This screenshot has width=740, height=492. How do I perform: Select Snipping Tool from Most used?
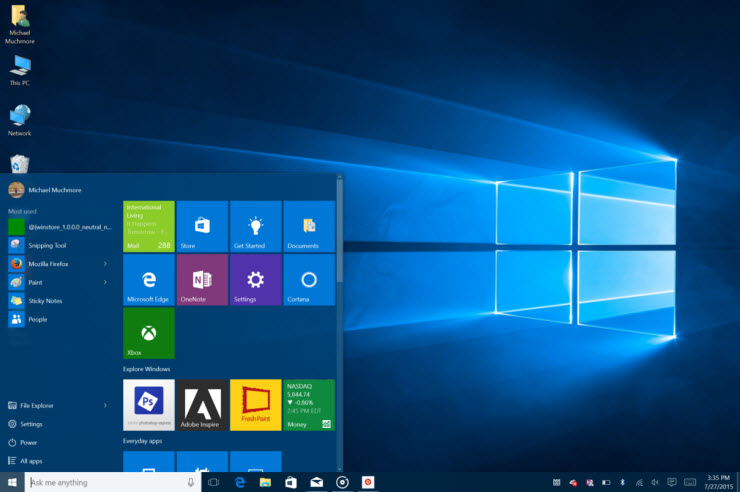point(46,245)
